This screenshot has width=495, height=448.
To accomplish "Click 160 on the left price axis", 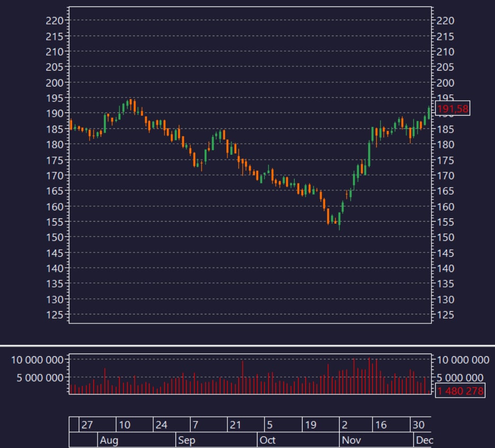I will coord(55,207).
